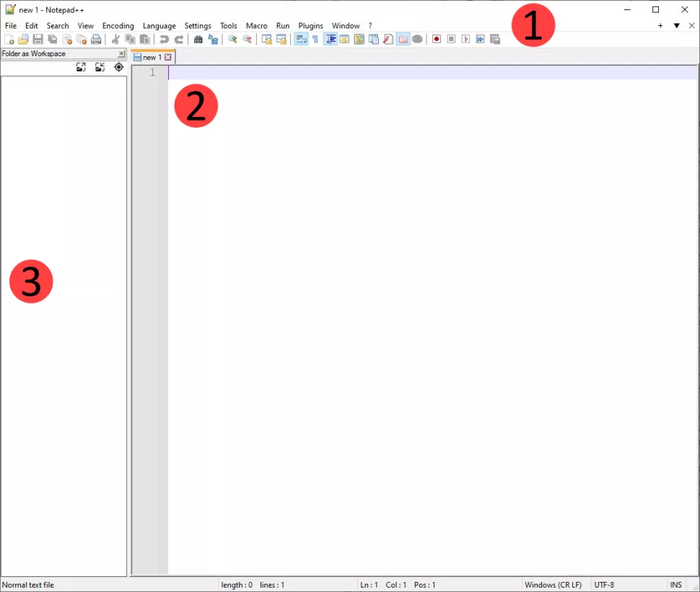Save current recorded macro icon
This screenshot has width=700, height=592.
coord(494,39)
